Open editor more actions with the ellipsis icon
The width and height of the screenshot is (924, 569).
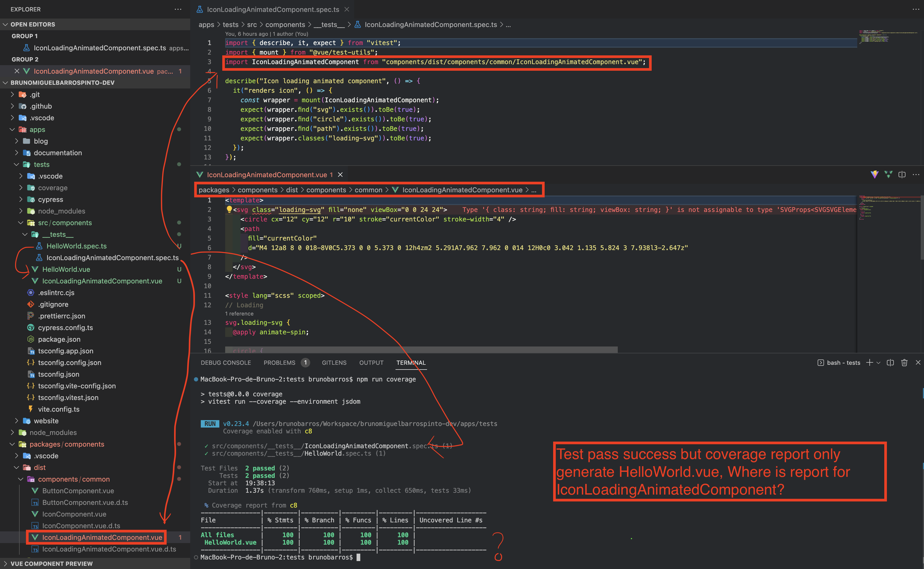coord(916,175)
